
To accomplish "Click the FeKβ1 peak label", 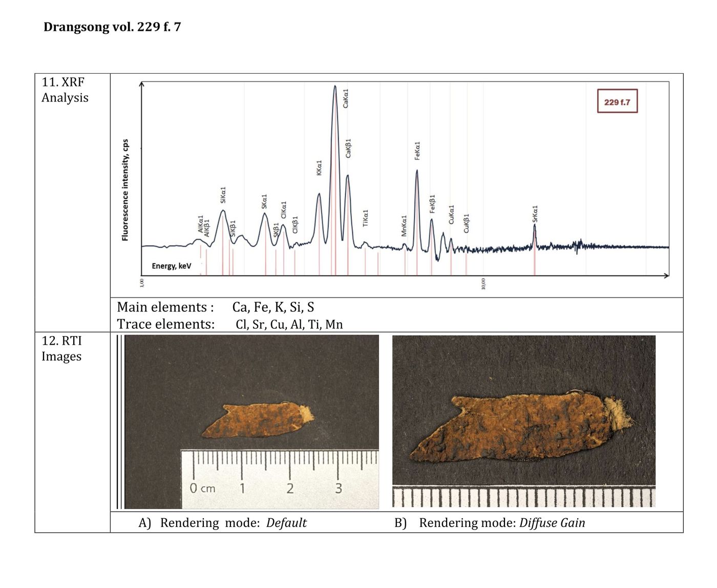I will click(x=432, y=204).
